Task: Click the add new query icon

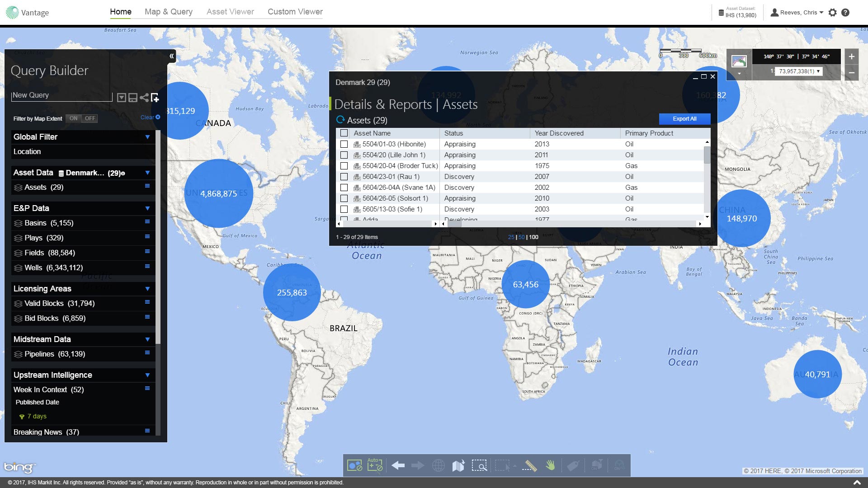Action: pos(155,97)
